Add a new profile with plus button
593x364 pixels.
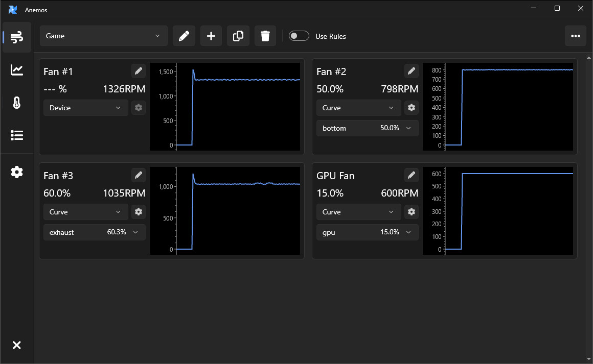pyautogui.click(x=211, y=36)
